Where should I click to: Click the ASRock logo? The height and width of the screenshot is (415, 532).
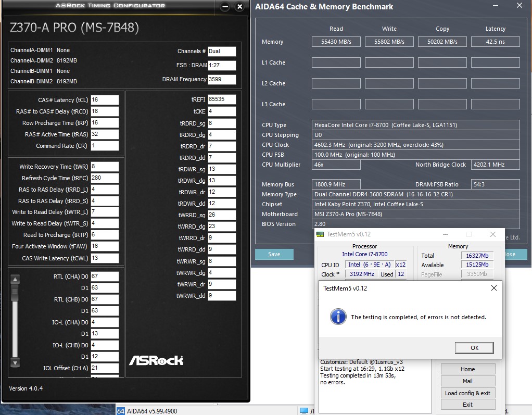tap(156, 360)
